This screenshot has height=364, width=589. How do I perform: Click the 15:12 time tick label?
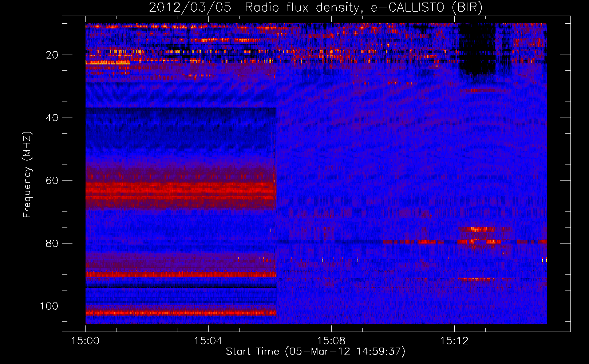point(454,341)
